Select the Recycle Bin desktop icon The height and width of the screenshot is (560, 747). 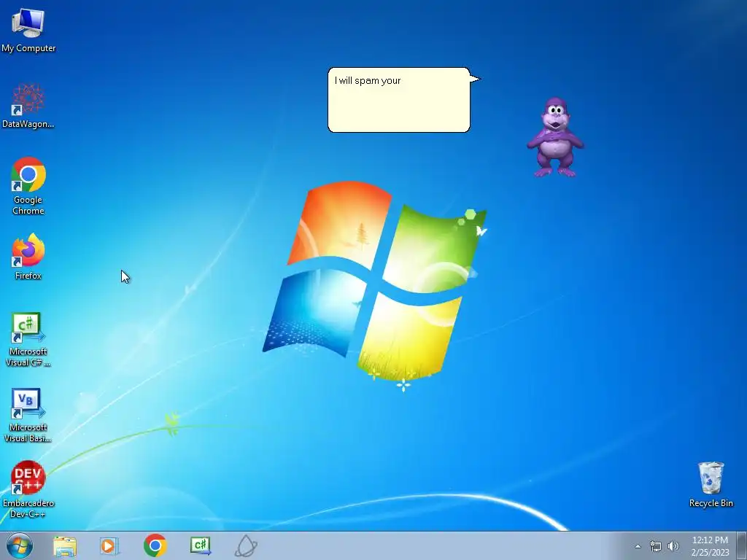pyautogui.click(x=711, y=484)
